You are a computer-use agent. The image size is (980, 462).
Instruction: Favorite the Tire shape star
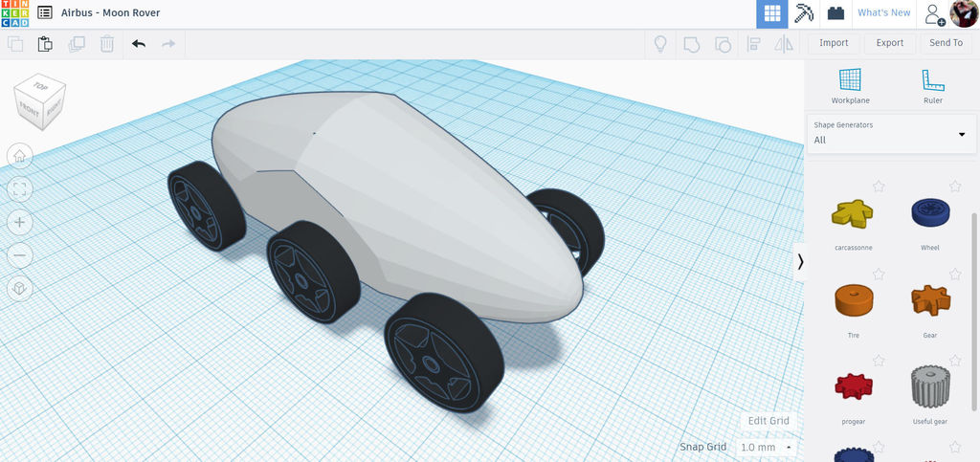(879, 274)
